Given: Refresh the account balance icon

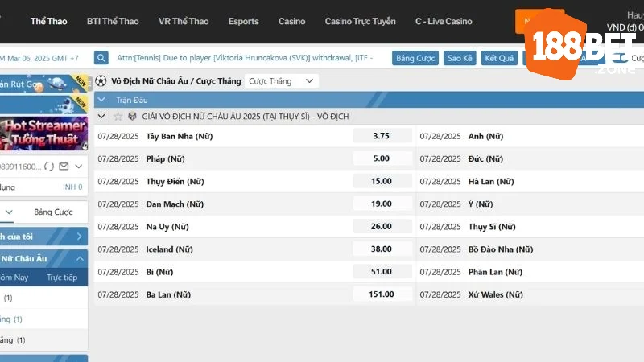Looking at the screenshot, I should coord(49,167).
